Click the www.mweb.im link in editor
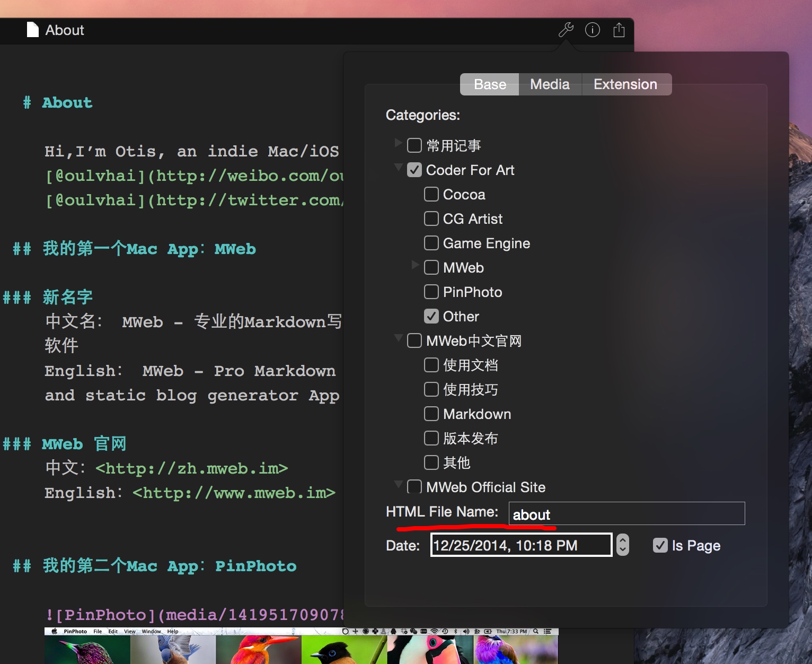 [234, 493]
